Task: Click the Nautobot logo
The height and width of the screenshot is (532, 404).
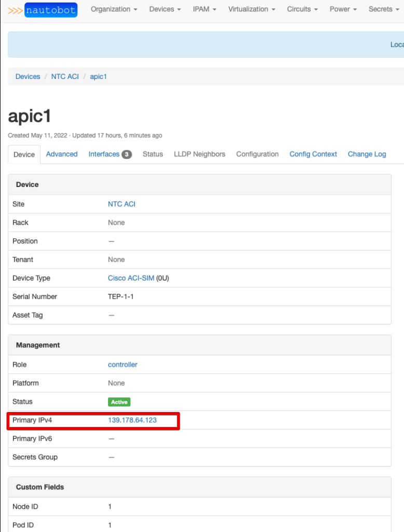Action: click(43, 10)
